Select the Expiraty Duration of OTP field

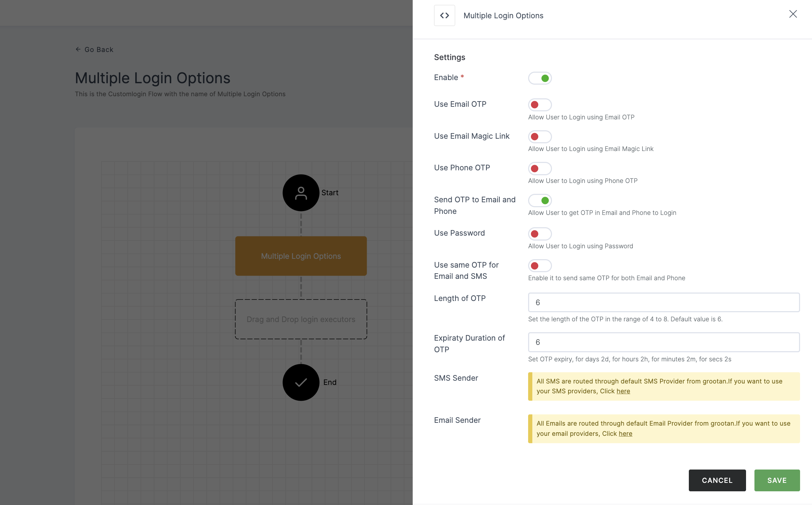[x=664, y=342]
